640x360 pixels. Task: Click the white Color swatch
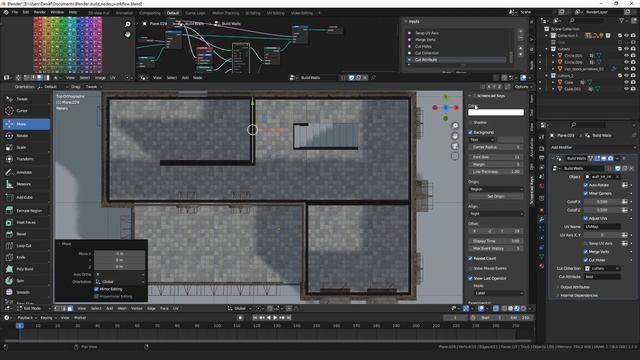(496, 112)
